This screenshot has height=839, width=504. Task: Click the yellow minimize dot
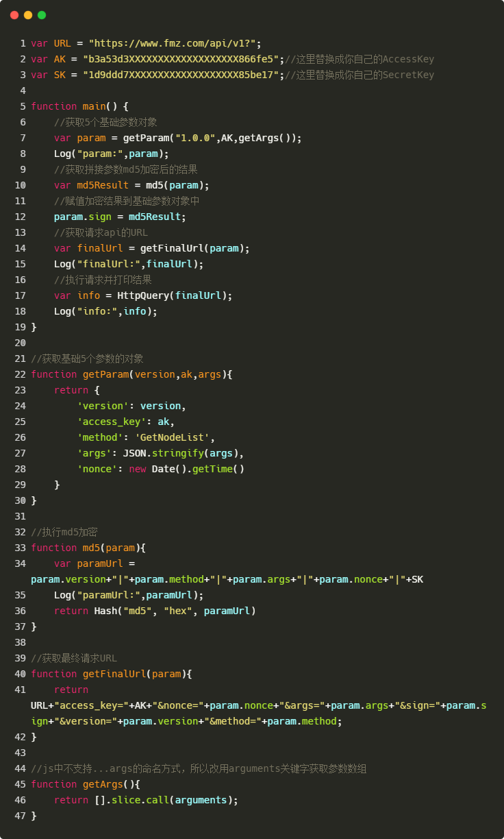click(28, 15)
